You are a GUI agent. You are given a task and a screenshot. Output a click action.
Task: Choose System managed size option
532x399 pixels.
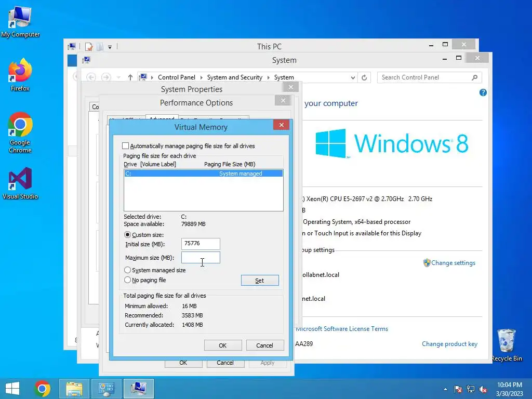point(128,270)
